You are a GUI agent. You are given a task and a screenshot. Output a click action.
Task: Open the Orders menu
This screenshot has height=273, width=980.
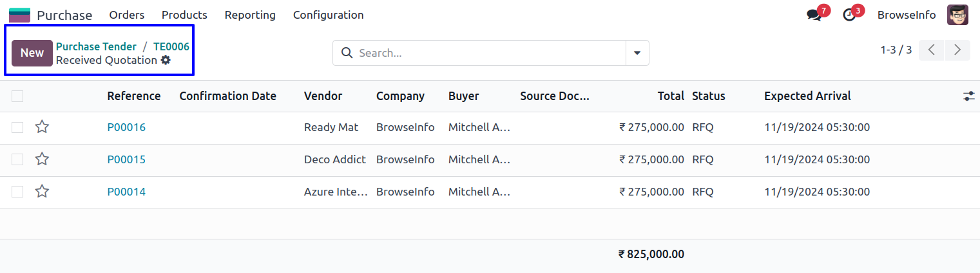127,15
